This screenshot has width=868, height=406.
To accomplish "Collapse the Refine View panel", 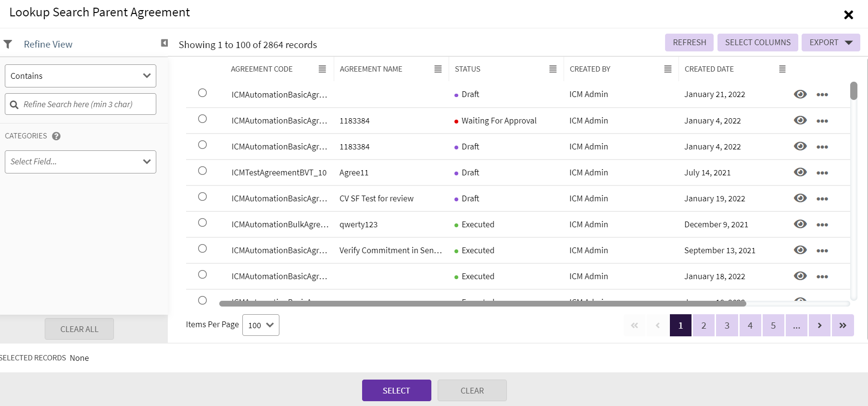I will coord(164,43).
